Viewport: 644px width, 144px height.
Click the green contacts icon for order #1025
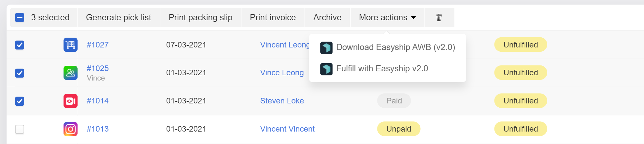click(70, 73)
